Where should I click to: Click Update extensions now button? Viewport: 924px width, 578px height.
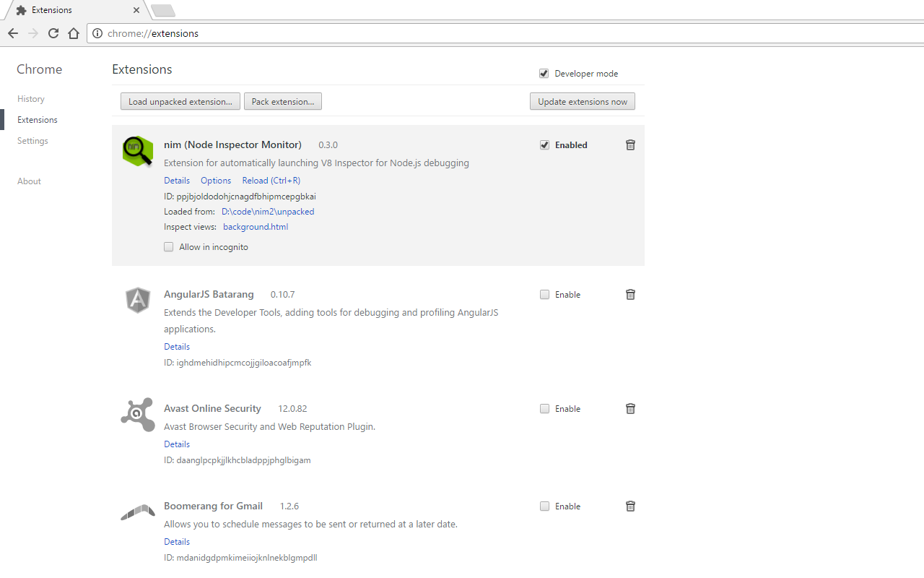[x=583, y=102]
